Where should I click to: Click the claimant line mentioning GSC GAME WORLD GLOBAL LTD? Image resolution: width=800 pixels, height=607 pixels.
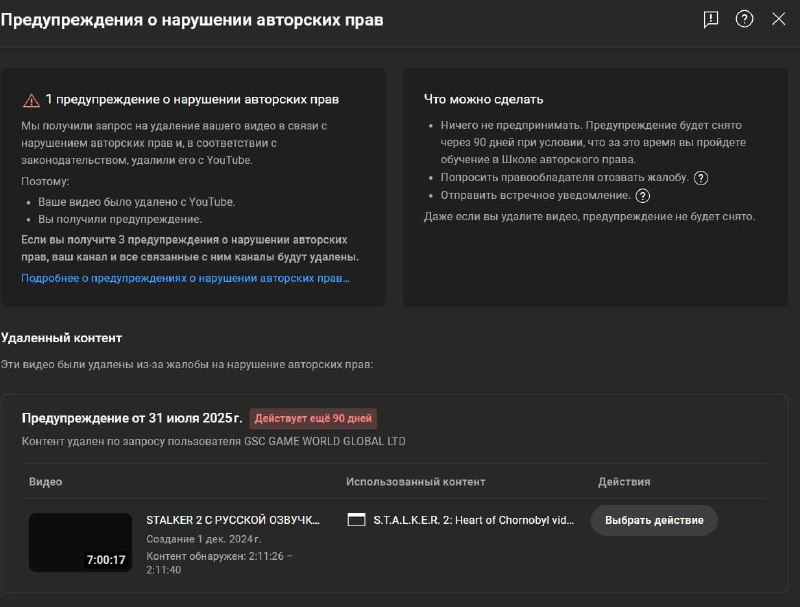tap(214, 441)
